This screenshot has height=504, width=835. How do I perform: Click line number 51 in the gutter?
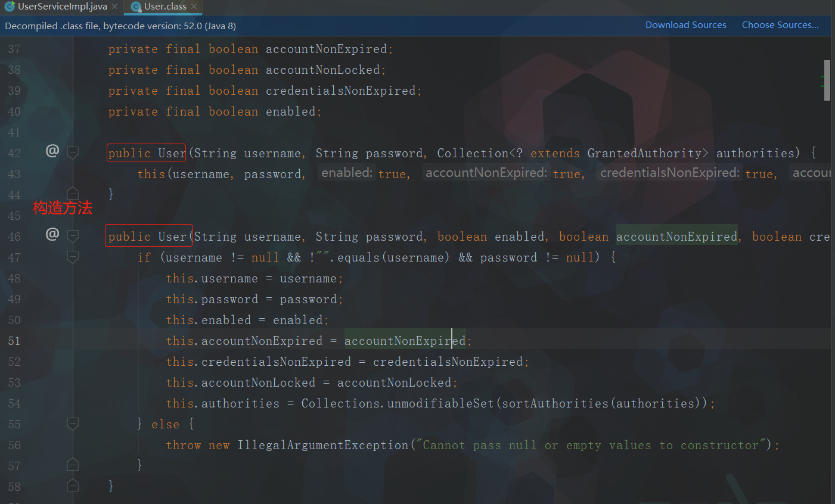14,341
